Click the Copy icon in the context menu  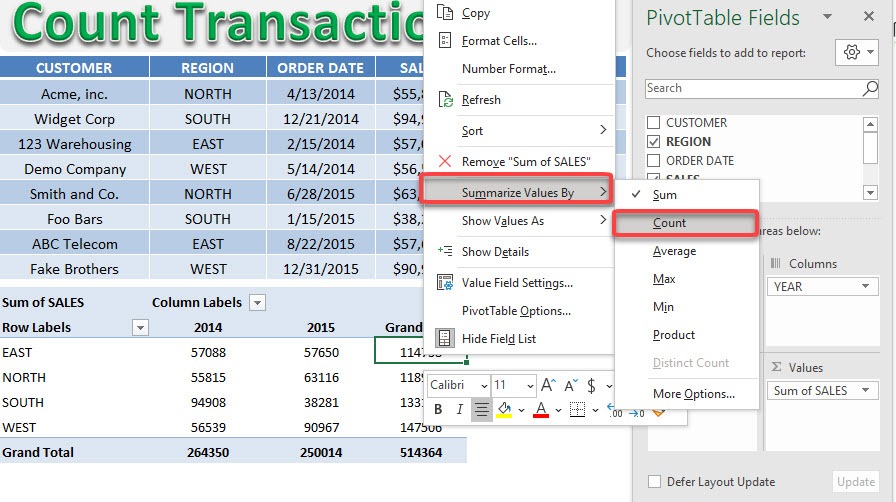[445, 12]
